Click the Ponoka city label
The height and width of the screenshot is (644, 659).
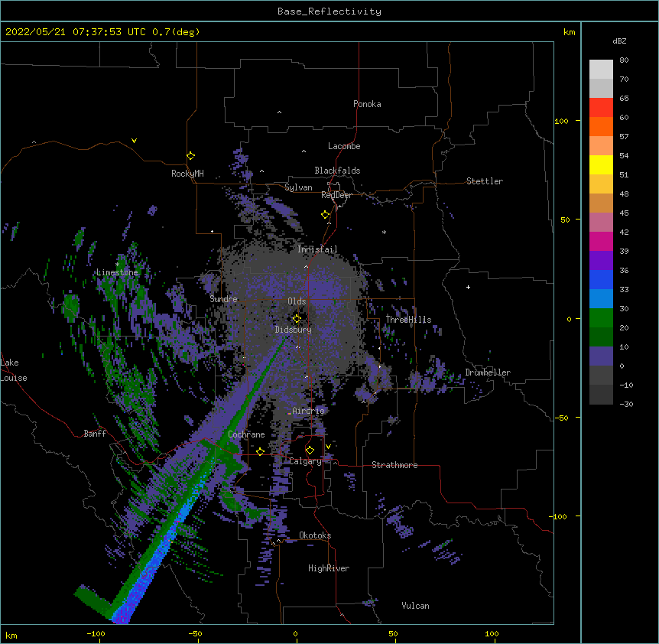(367, 104)
